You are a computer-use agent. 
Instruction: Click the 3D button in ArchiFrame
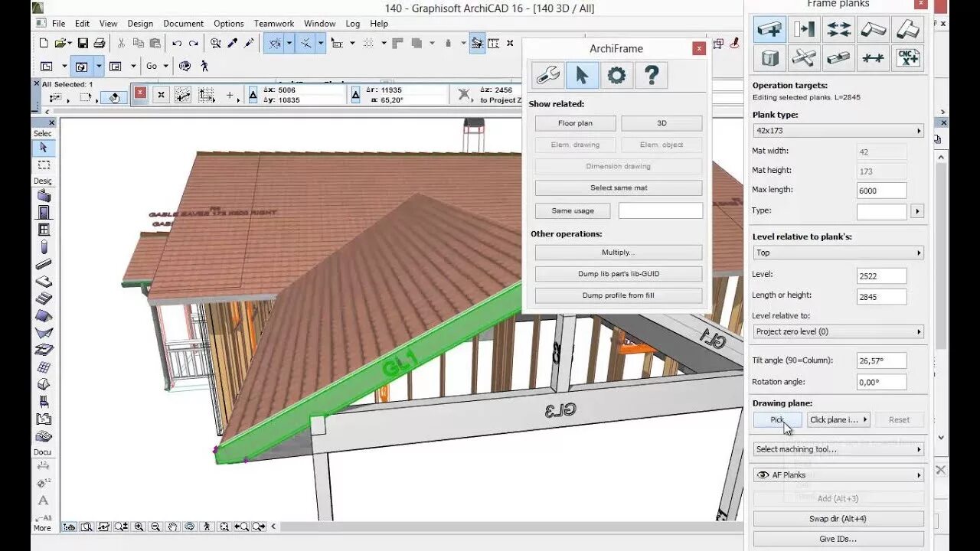tap(661, 123)
